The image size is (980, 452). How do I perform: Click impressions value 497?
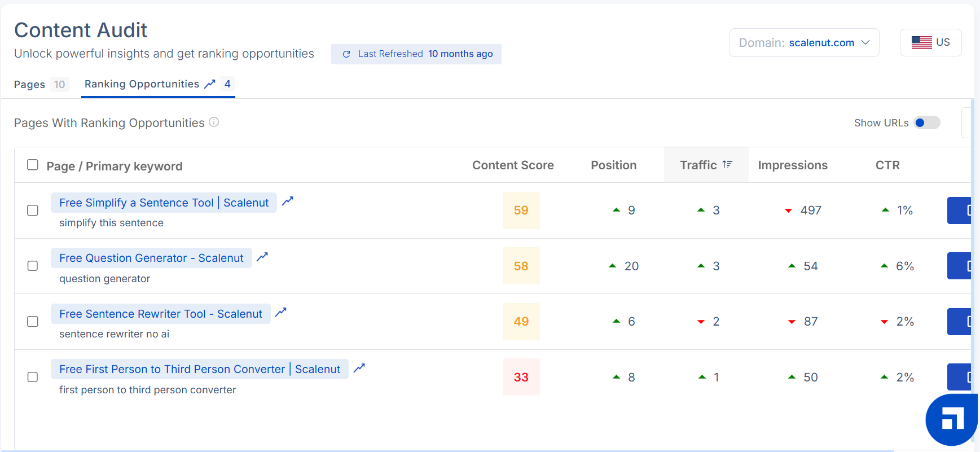click(811, 210)
